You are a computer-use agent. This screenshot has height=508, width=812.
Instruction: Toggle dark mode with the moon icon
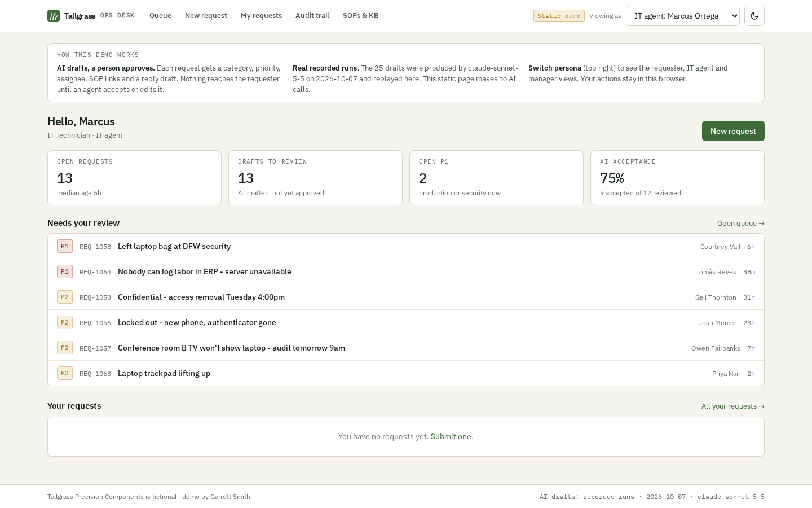click(754, 16)
